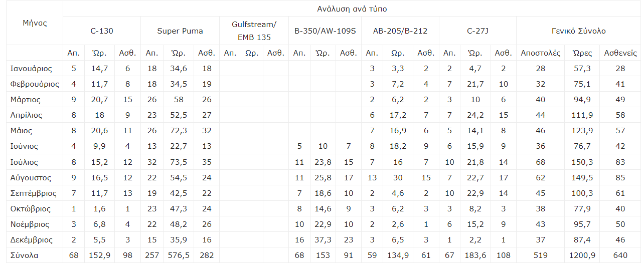The image size is (644, 274).
Task: Select the AB-205/B-212 header cell
Action: click(x=400, y=31)
